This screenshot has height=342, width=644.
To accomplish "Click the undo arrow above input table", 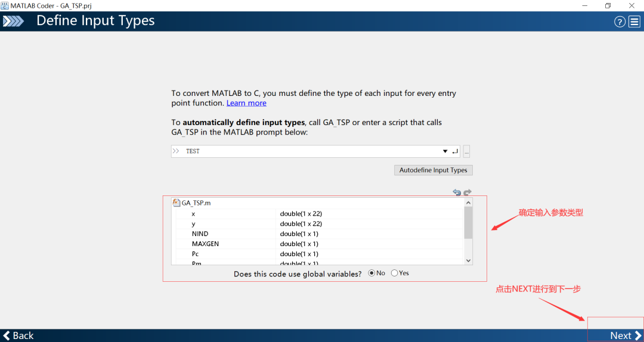I will point(457,192).
